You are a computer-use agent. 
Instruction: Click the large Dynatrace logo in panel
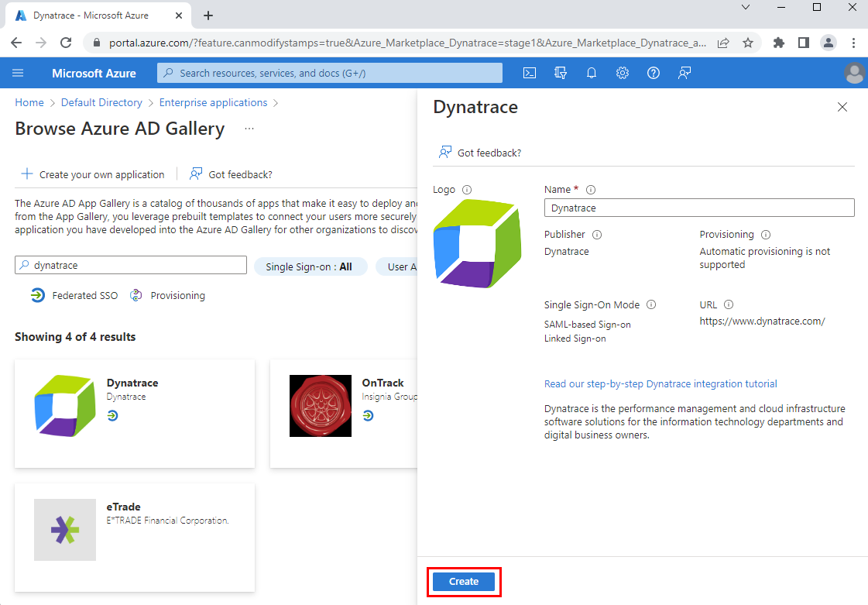(477, 244)
